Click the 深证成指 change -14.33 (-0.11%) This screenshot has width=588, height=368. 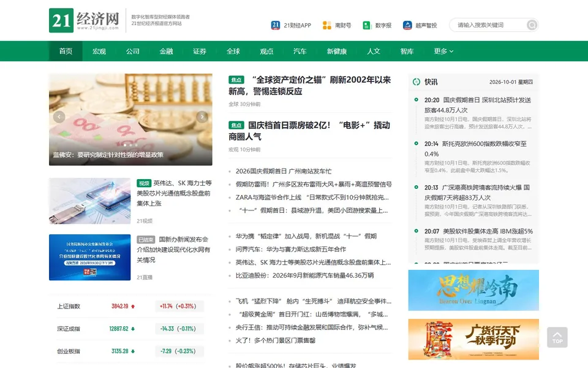click(178, 329)
